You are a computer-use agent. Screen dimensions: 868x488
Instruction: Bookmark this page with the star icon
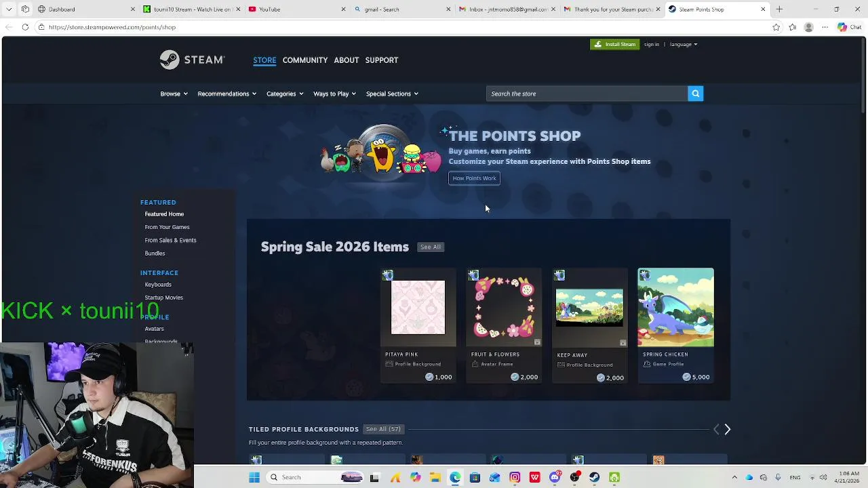776,27
